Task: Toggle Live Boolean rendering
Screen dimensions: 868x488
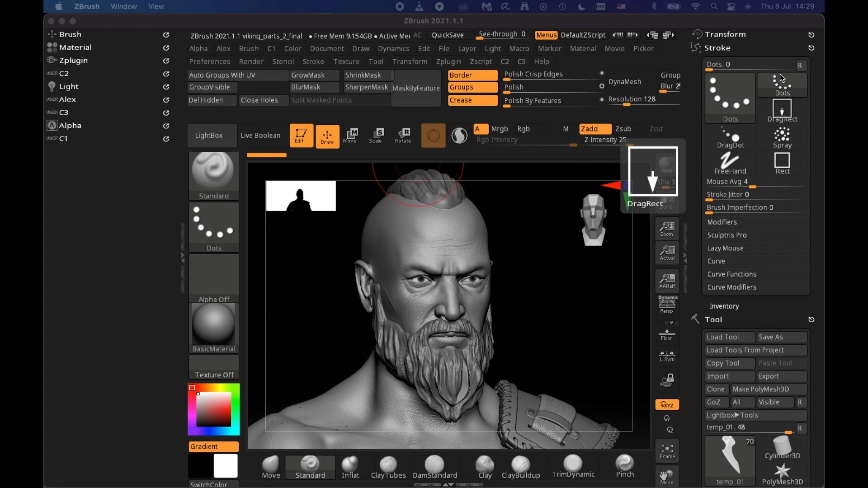Action: tap(260, 135)
